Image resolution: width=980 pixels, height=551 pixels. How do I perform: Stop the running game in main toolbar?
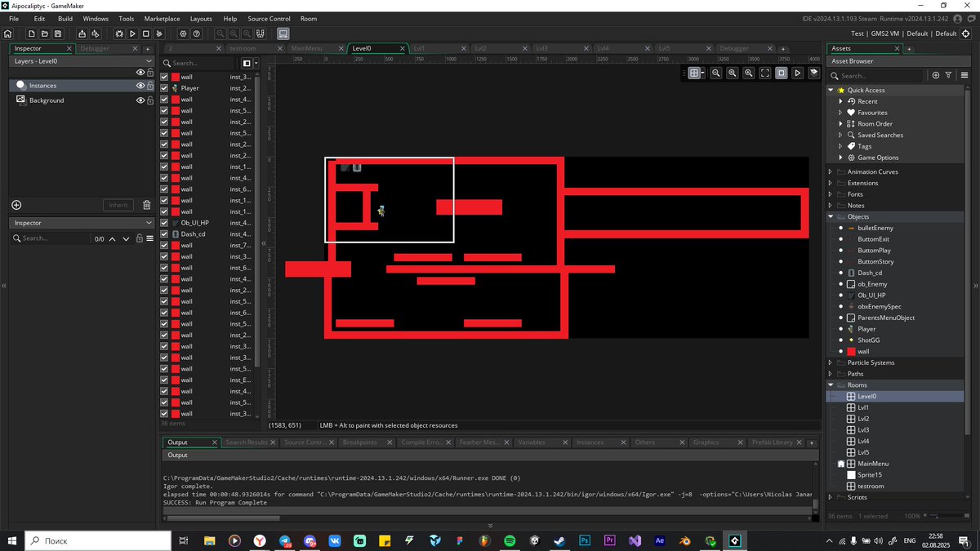(145, 33)
